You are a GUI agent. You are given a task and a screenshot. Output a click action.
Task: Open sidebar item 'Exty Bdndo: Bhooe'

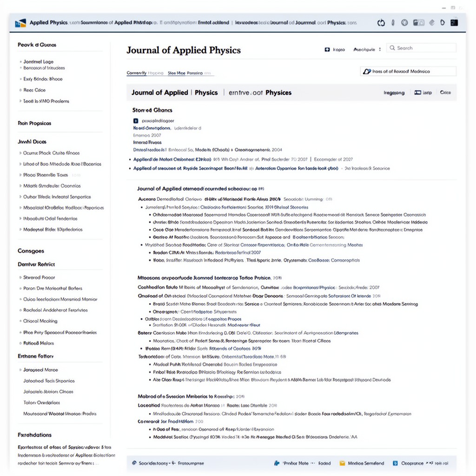[x=43, y=79]
